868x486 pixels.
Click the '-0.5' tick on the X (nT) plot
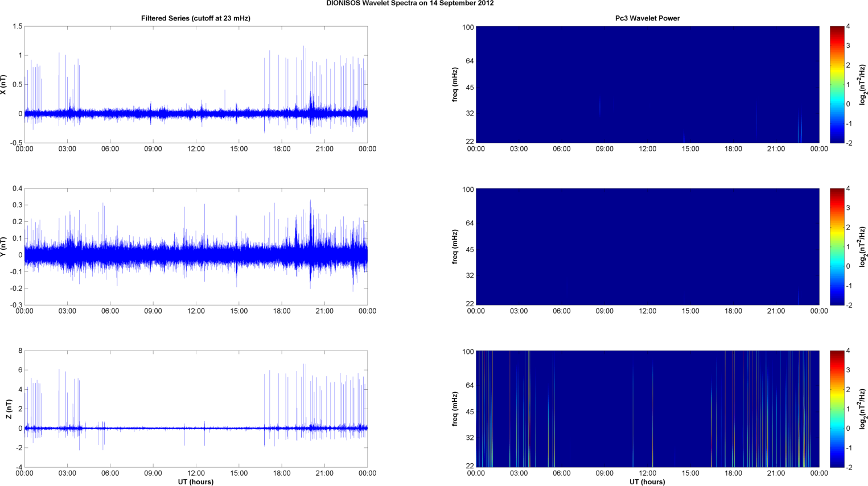[16, 143]
